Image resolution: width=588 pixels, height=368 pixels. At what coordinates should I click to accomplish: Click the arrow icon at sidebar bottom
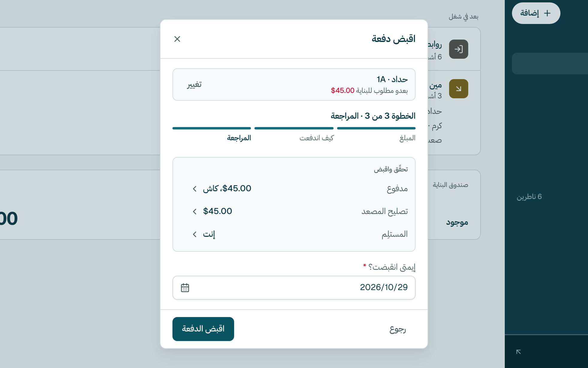519,352
